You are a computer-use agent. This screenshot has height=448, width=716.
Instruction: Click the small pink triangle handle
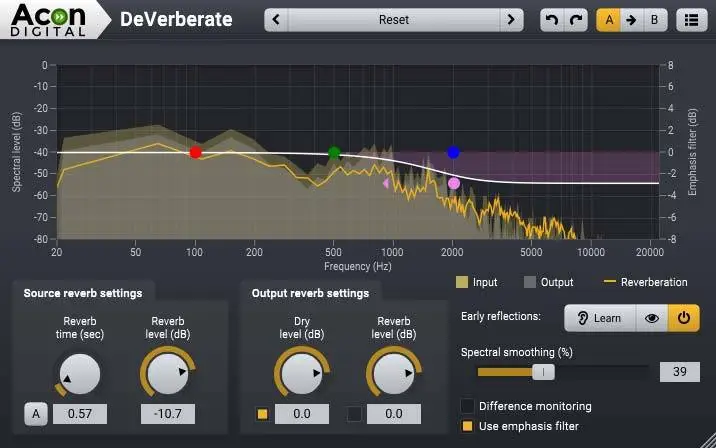click(386, 184)
